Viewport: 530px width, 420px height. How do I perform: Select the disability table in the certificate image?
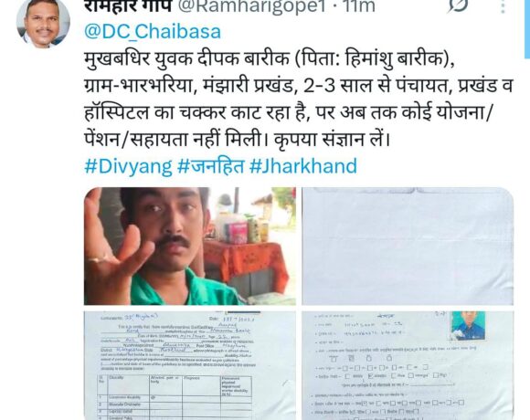tap(175, 397)
